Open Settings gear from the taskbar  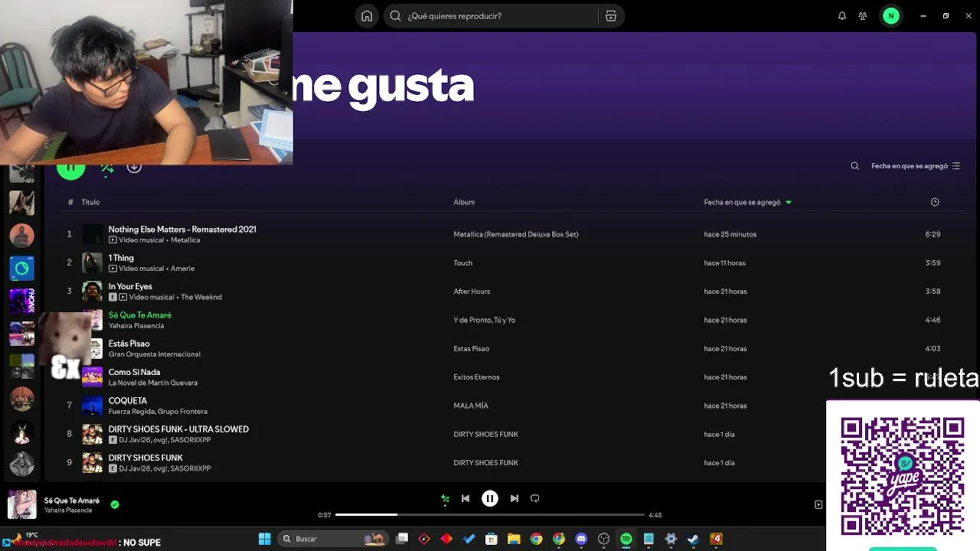671,539
